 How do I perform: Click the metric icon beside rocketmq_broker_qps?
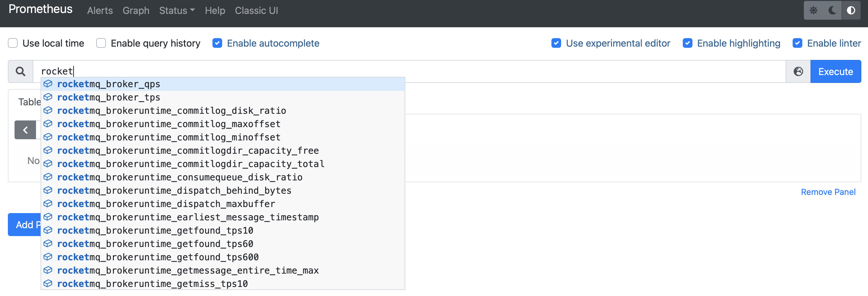pyautogui.click(x=48, y=84)
